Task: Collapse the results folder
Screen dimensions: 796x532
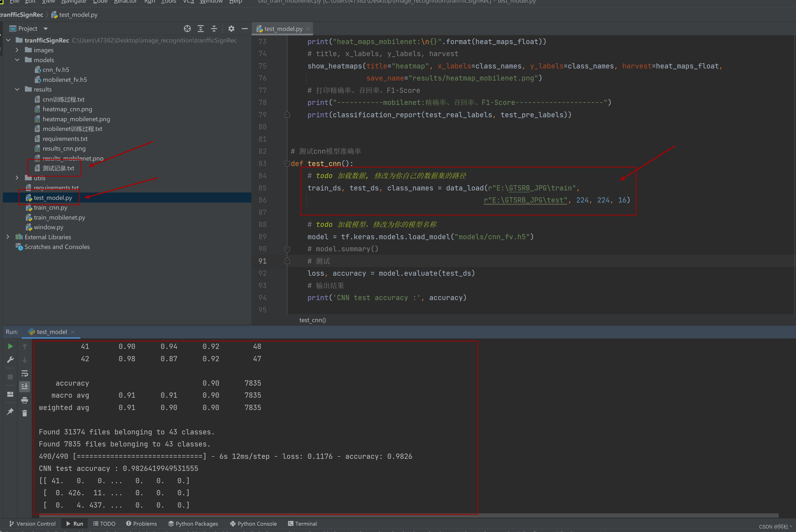Action: point(17,89)
